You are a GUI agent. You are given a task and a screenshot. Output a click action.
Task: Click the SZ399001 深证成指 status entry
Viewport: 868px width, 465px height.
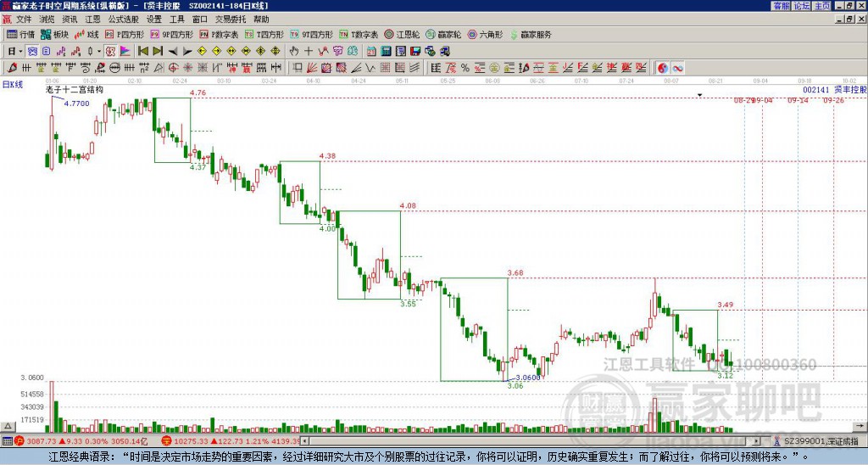pyautogui.click(x=821, y=441)
